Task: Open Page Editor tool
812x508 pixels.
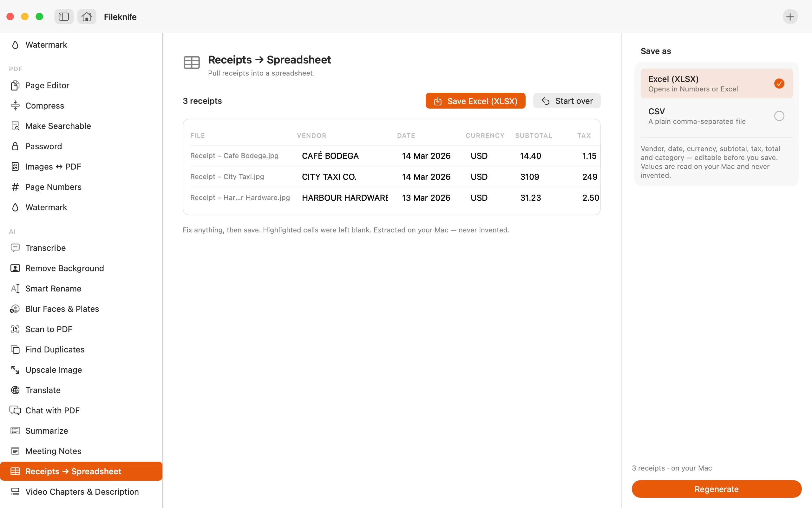Action: coord(81,85)
